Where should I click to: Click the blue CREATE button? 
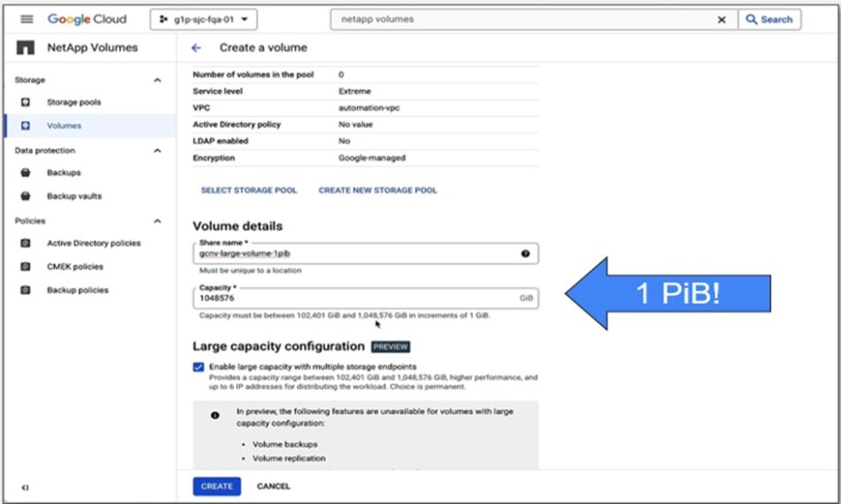coord(216,487)
